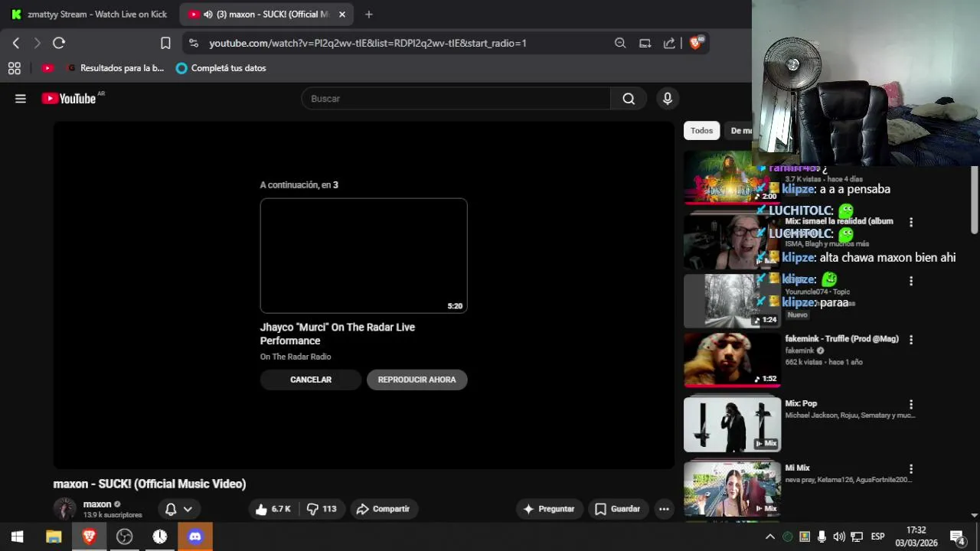This screenshot has width=980, height=551.
Task: Click 'Reproducir ahora' to play next video
Action: point(416,380)
